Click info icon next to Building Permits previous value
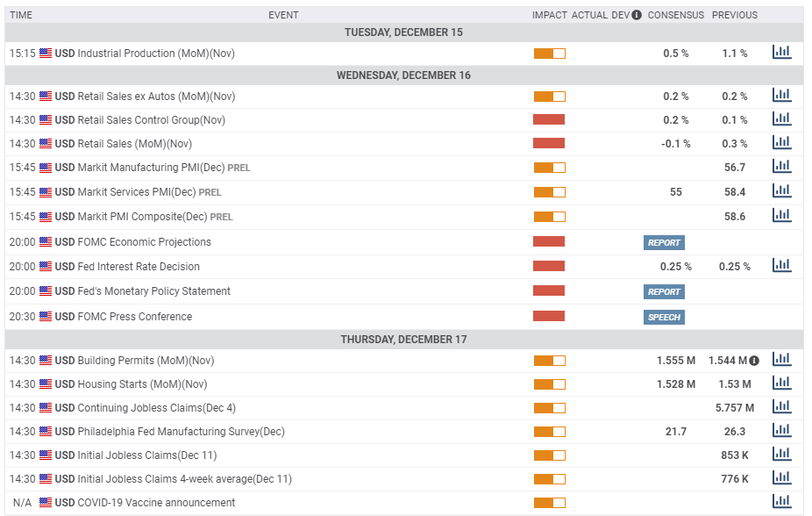 [754, 361]
